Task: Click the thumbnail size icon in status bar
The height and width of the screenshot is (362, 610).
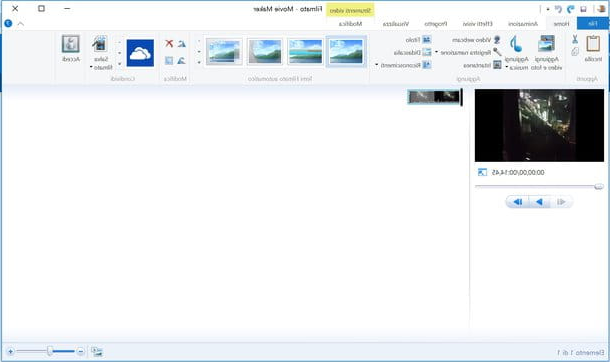Action: pyautogui.click(x=97, y=352)
